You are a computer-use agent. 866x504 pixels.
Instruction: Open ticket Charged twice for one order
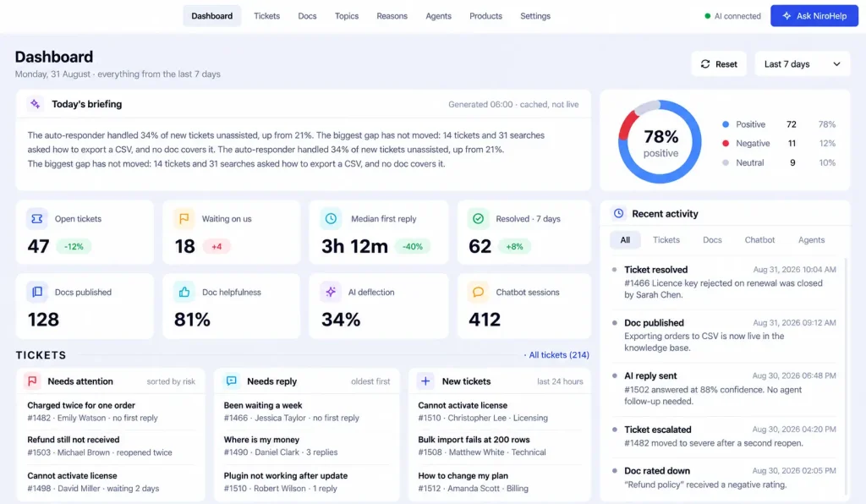(x=111, y=411)
